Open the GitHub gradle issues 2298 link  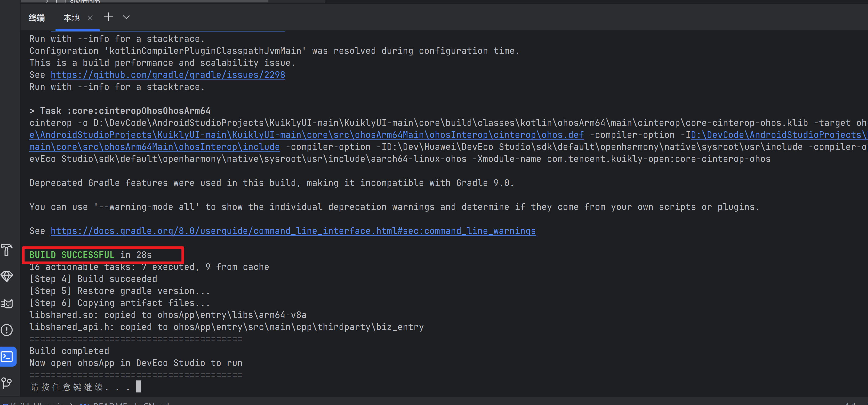pos(168,75)
